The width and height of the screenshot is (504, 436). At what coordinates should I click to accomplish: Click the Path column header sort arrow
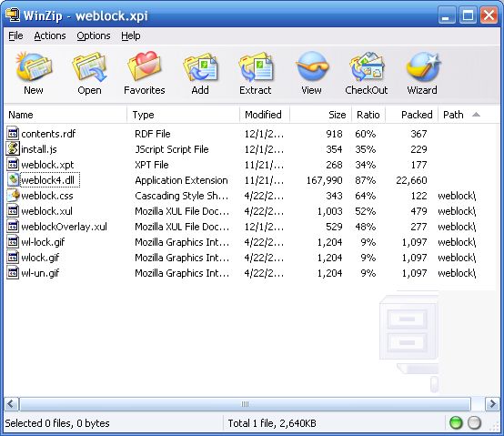coord(477,115)
